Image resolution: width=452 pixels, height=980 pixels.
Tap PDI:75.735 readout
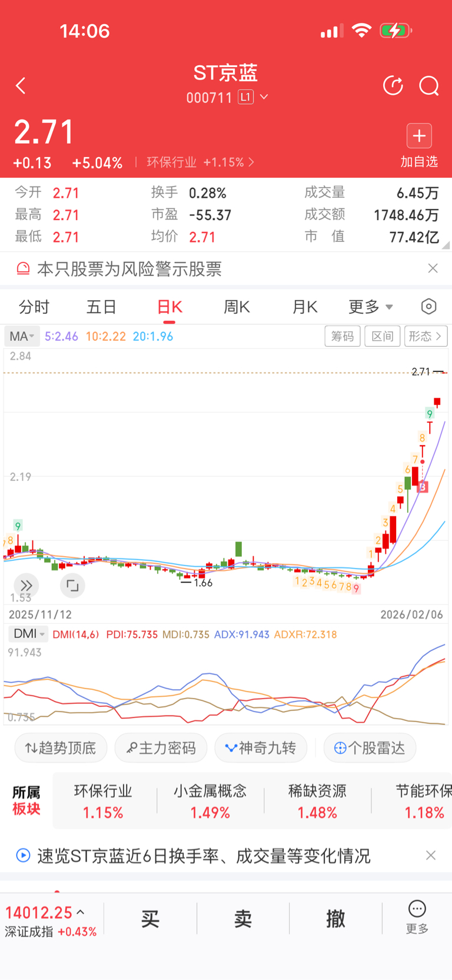132,634
